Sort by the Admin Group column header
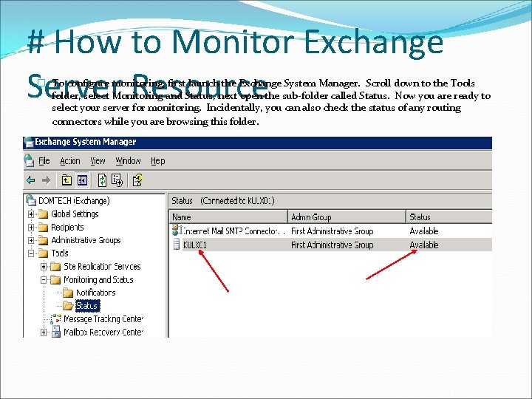Image resolution: width=532 pixels, height=399 pixels. tap(347, 216)
